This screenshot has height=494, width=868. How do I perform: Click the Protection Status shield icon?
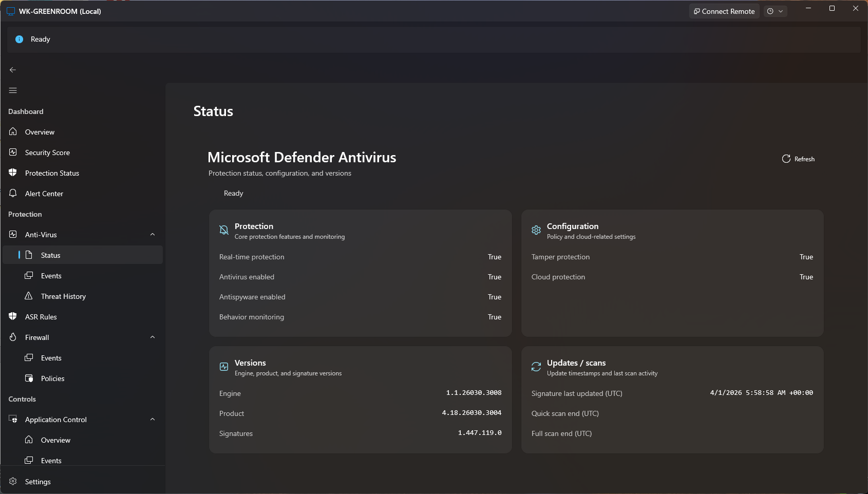13,173
